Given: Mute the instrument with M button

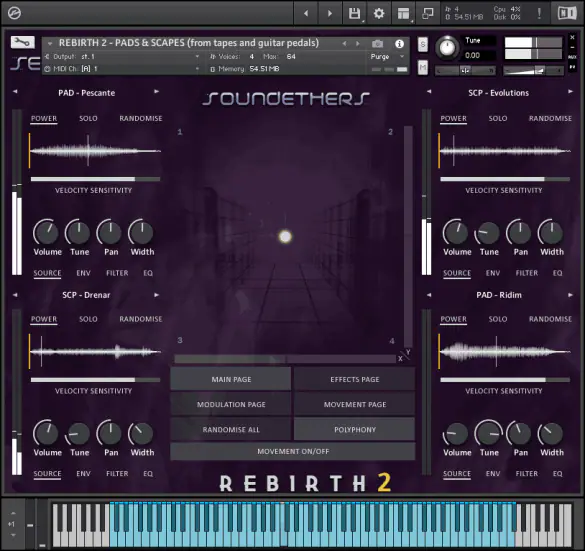Looking at the screenshot, I should pos(423,67).
